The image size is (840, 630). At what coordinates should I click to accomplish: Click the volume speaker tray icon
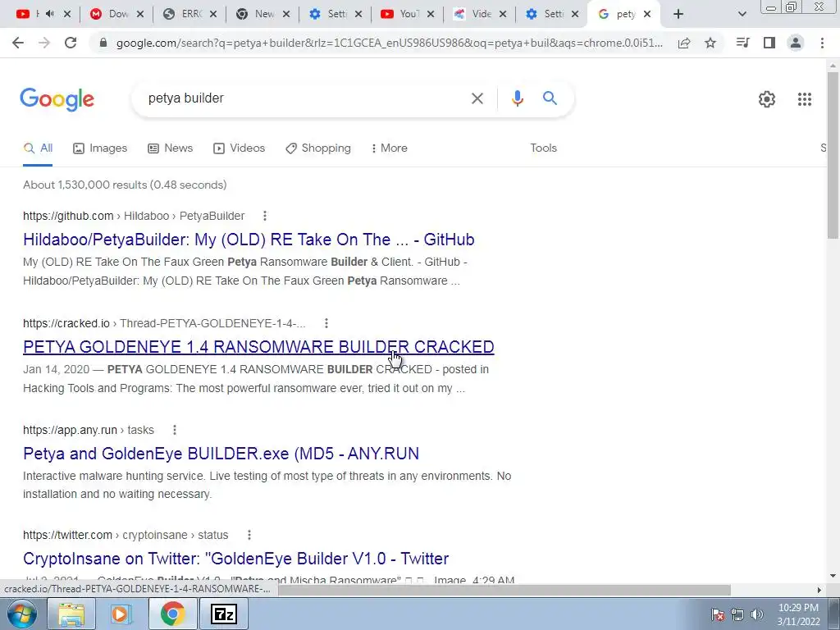[x=756, y=614]
